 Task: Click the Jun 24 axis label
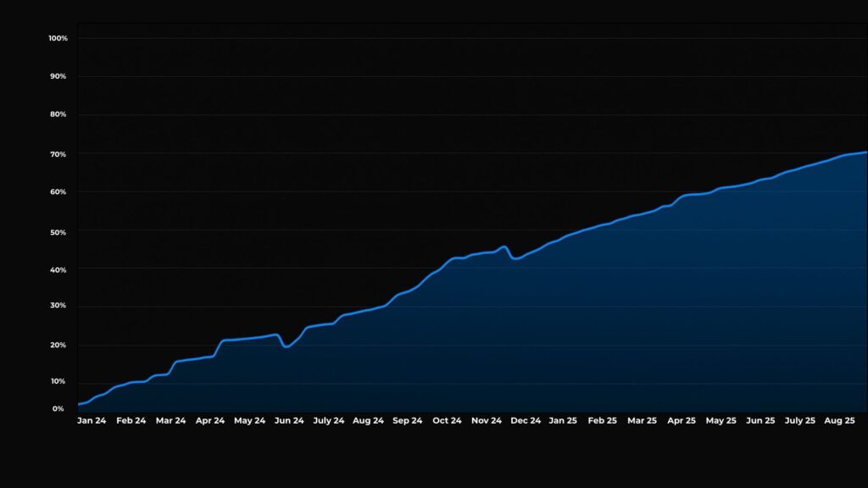pos(289,420)
